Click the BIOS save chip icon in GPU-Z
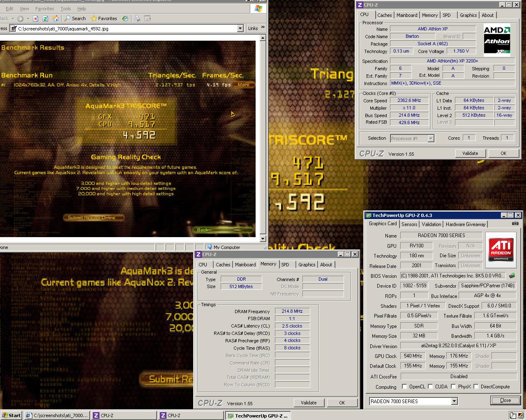526x420 pixels. click(x=512, y=275)
